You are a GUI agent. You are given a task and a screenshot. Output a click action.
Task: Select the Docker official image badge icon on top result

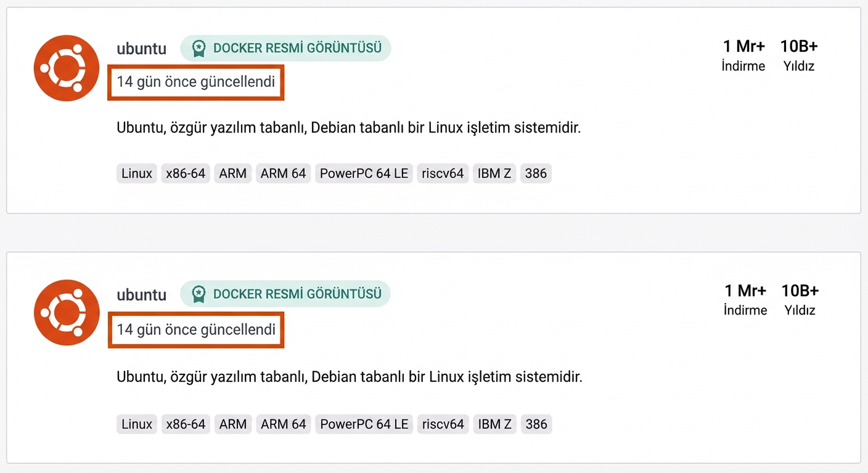[199, 47]
